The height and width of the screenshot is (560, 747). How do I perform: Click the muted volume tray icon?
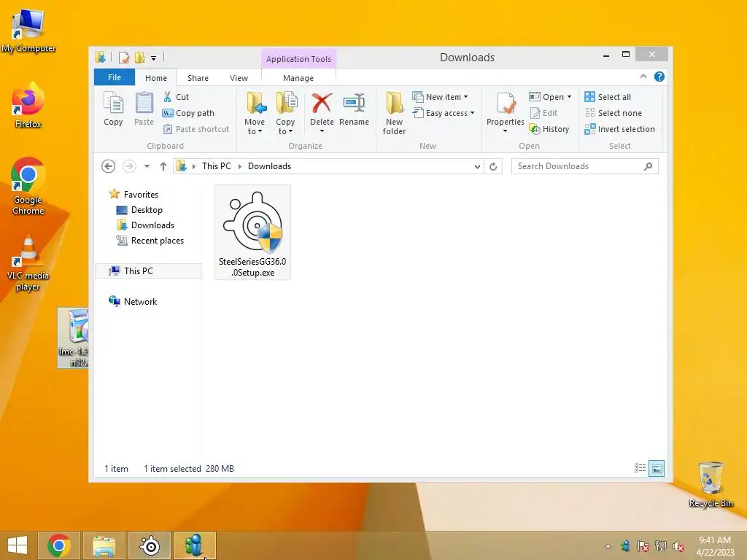pos(678,546)
